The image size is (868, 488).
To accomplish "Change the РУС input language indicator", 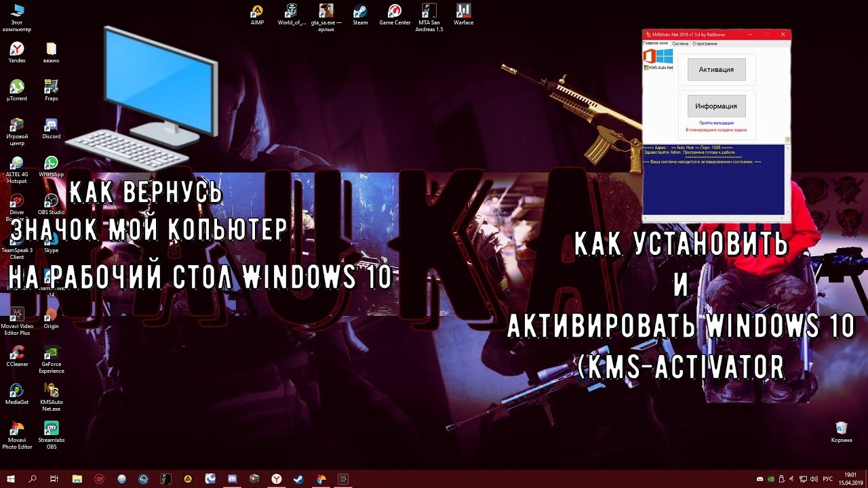I will coord(828,479).
